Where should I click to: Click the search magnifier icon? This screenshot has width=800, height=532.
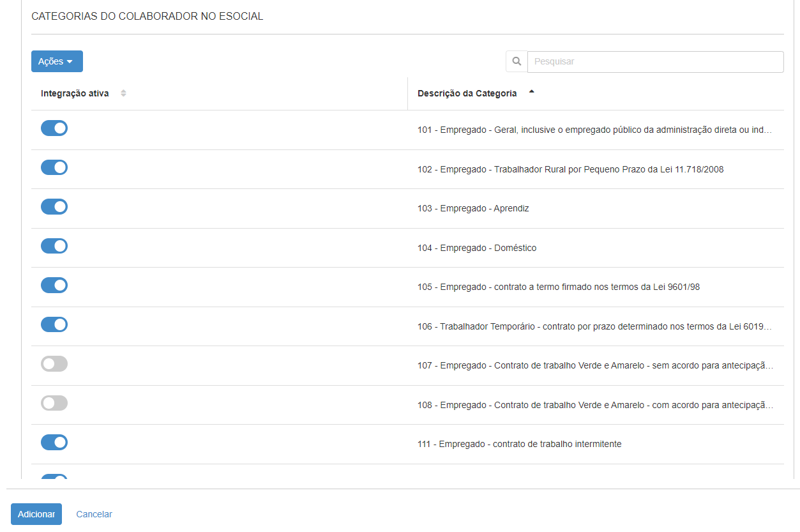517,61
